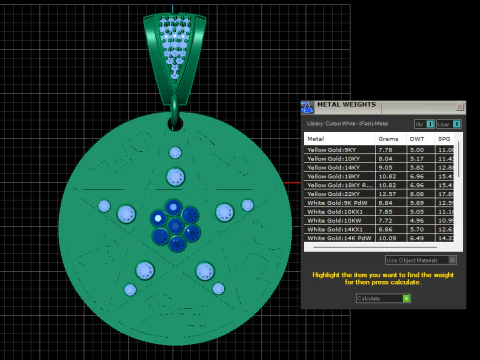Sort by the DWT column header
The width and height of the screenshot is (480, 360).
(420, 139)
